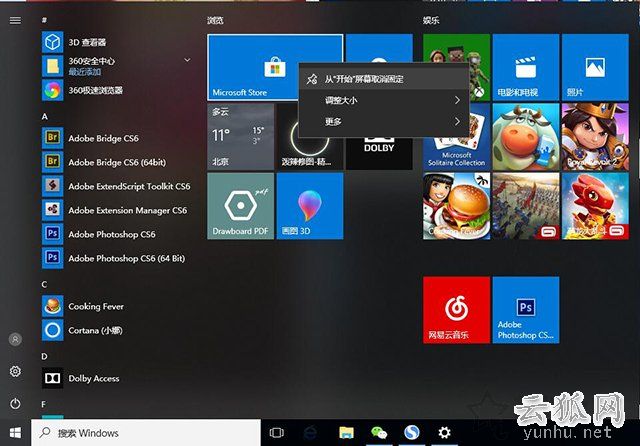The image size is (640, 446).
Task: Click the D letter header
Action: [44, 356]
